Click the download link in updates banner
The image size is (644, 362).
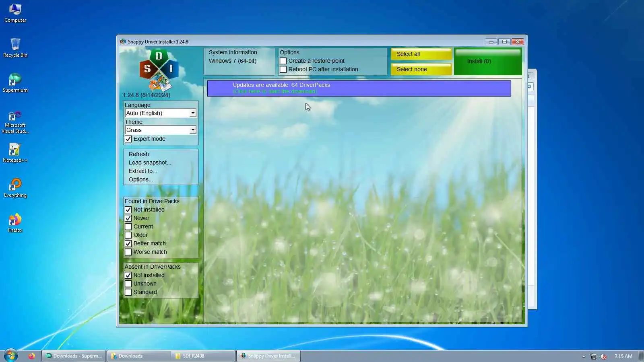(275, 92)
